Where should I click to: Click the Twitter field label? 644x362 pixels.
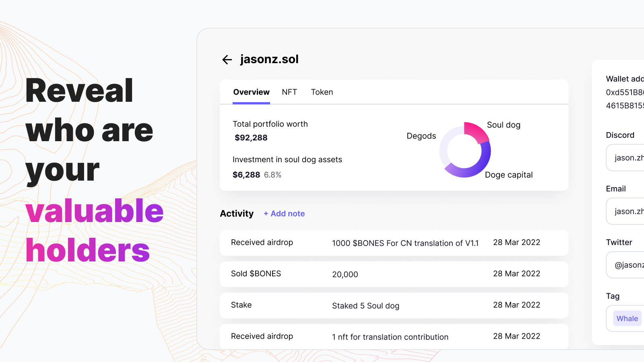coord(619,242)
